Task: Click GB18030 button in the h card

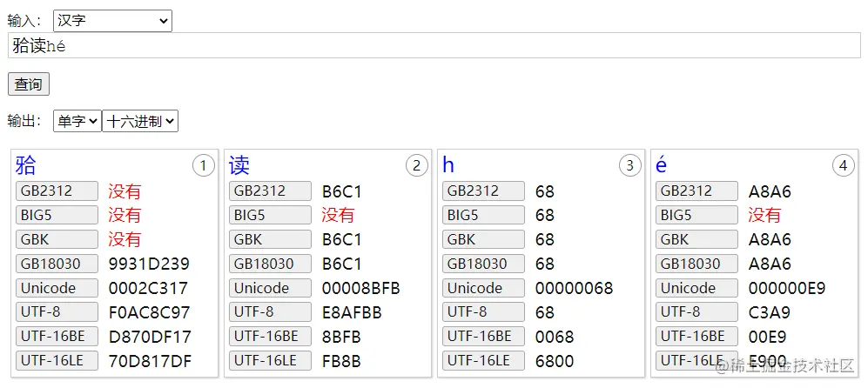Action: pos(483,264)
